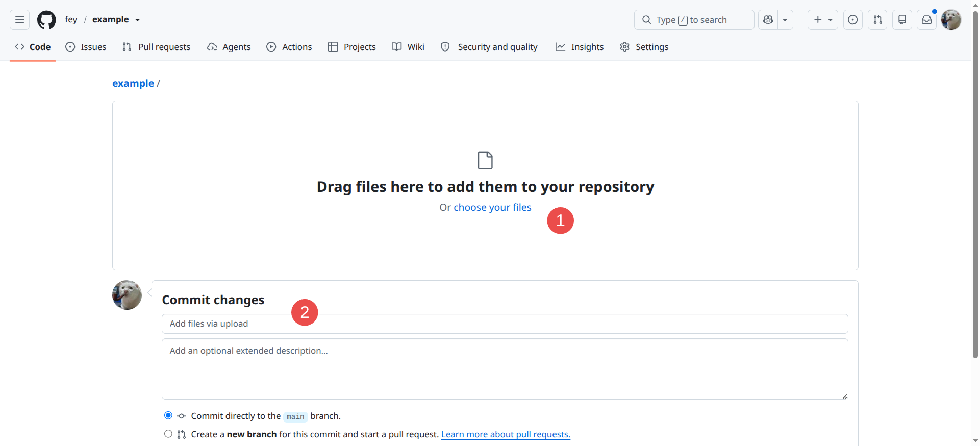Switch to the Issues tab

coord(86,47)
